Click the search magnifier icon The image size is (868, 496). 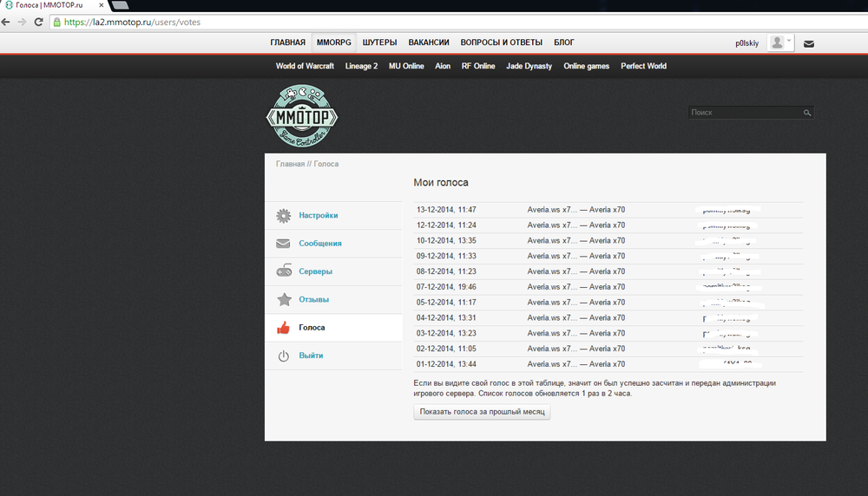tap(806, 113)
